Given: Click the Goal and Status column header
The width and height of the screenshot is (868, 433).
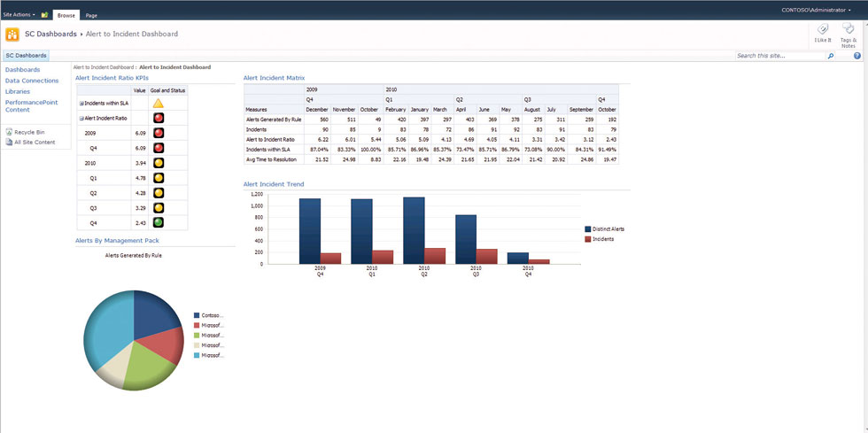Looking at the screenshot, I should [x=168, y=89].
